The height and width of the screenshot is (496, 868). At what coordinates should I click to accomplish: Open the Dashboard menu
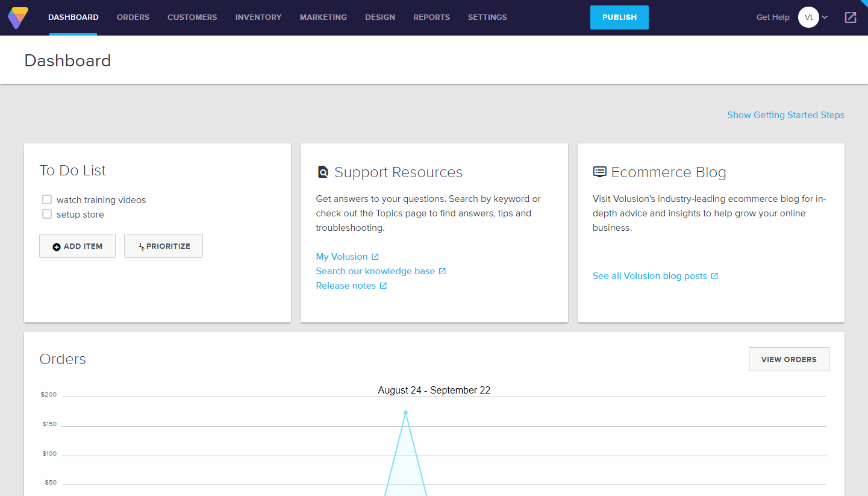tap(73, 17)
